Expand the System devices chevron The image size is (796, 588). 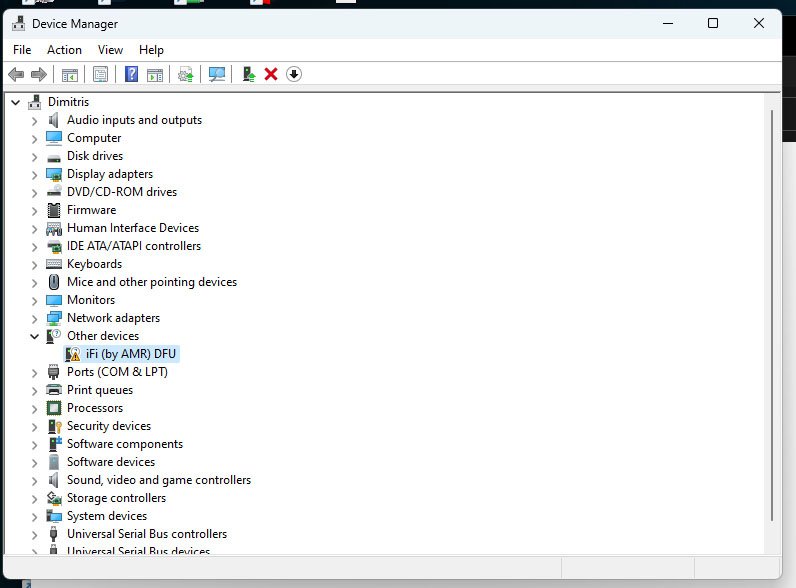(x=35, y=517)
